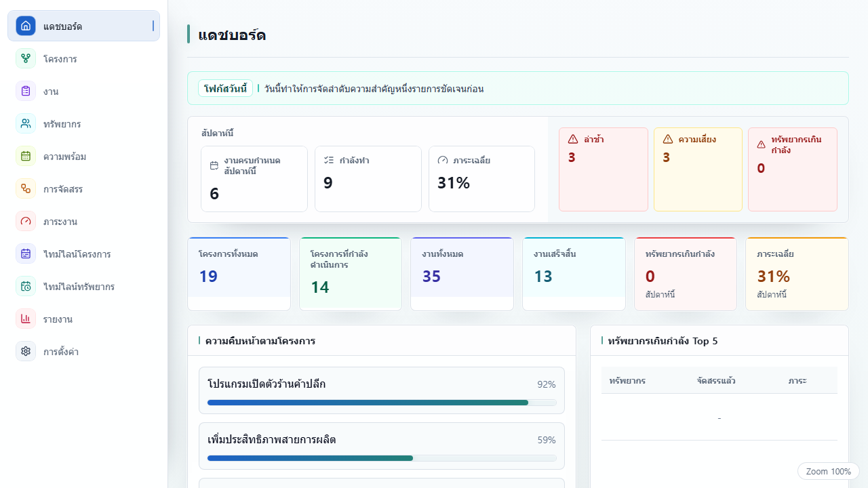Click the Zoom 100% button
Screen dimensions: 868x488
(x=829, y=471)
